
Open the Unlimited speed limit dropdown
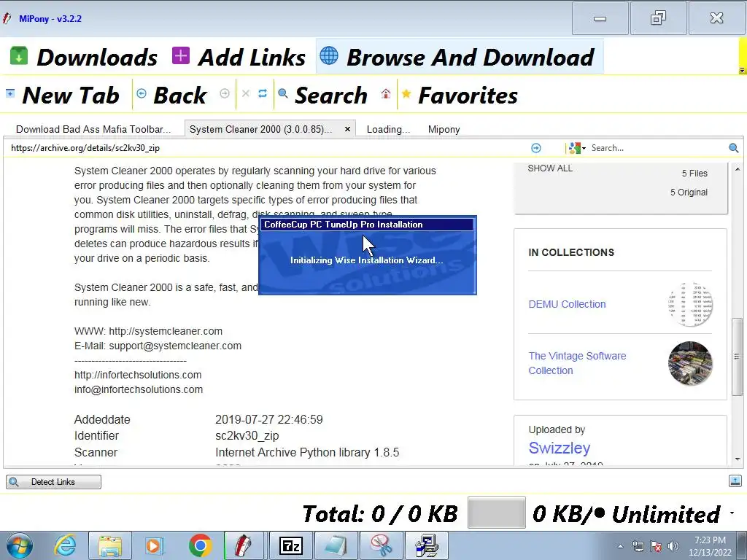coord(731,513)
